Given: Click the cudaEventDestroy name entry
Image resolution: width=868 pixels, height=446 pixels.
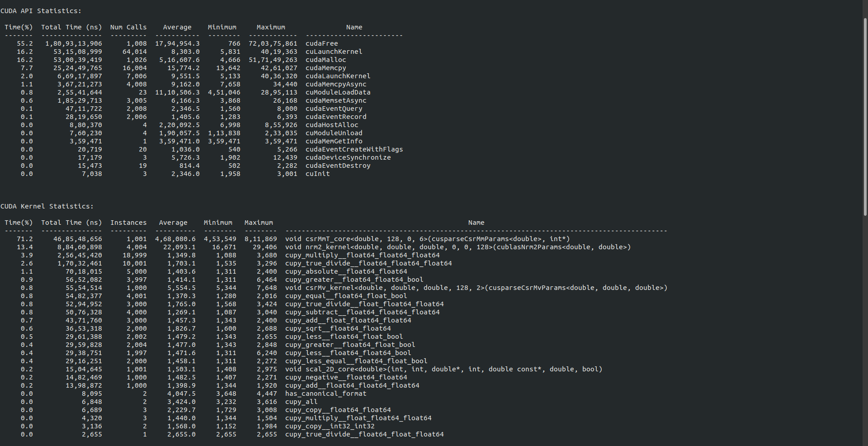Looking at the screenshot, I should [338, 166].
